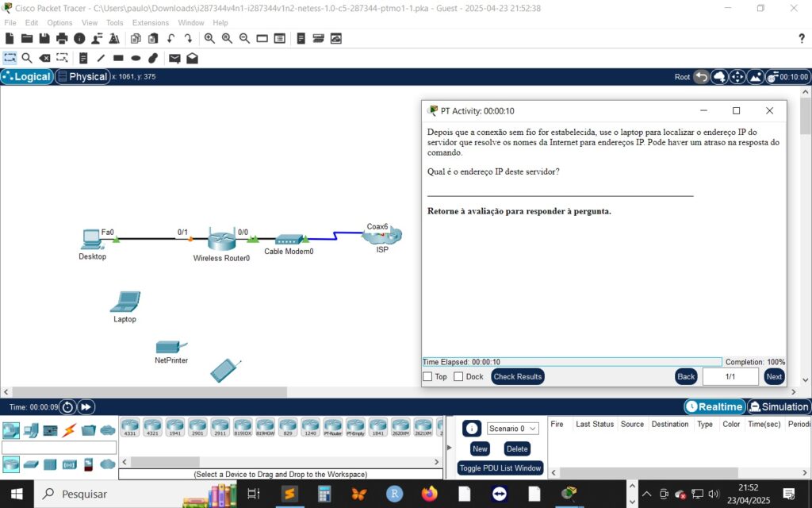Switch to Physical workspace view

[82, 77]
